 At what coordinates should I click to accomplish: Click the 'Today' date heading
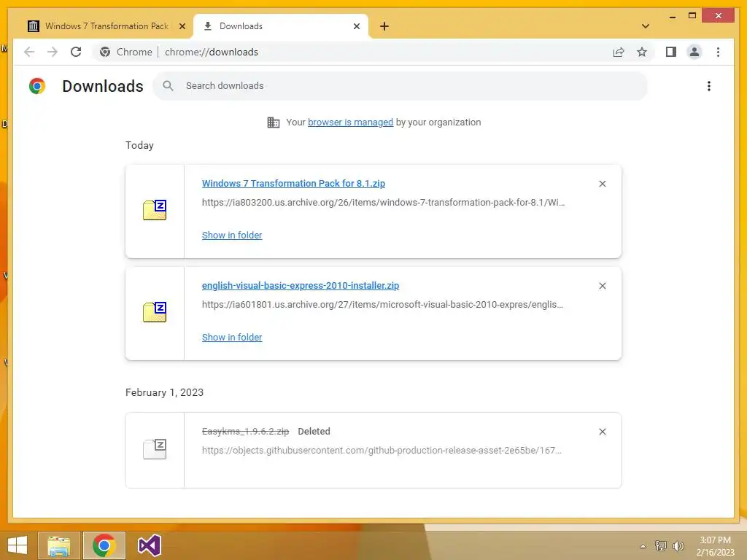(139, 145)
